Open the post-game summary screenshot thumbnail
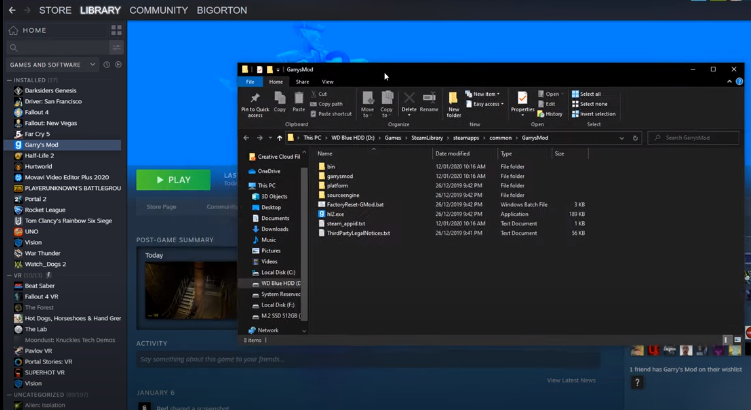751x410 pixels. [191, 290]
